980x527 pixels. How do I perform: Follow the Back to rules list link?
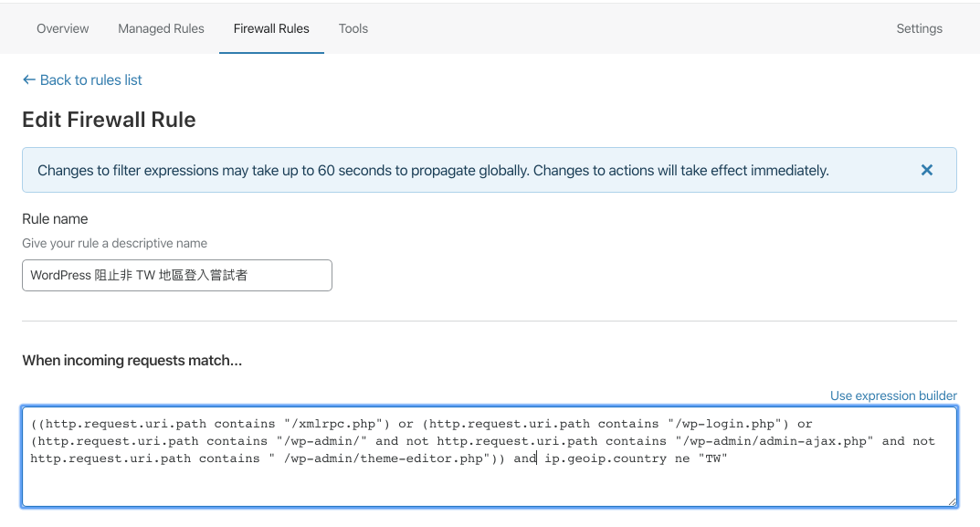pyautogui.click(x=91, y=80)
